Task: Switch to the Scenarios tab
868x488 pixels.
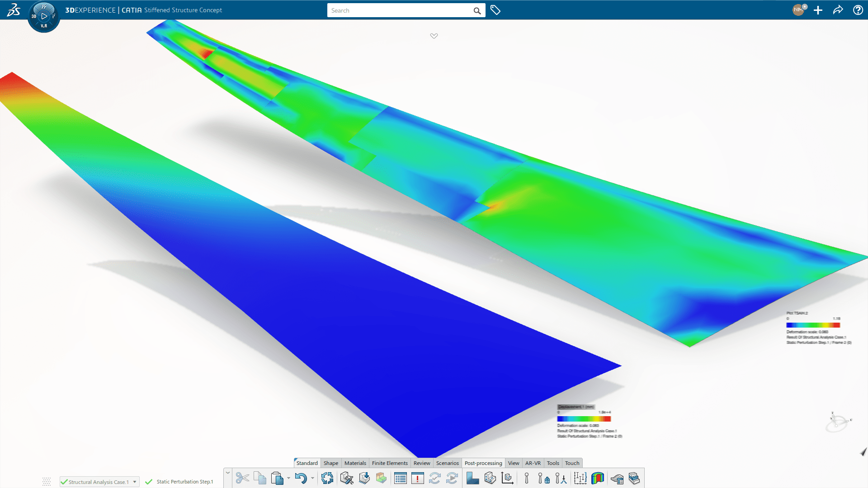Action: (x=447, y=463)
